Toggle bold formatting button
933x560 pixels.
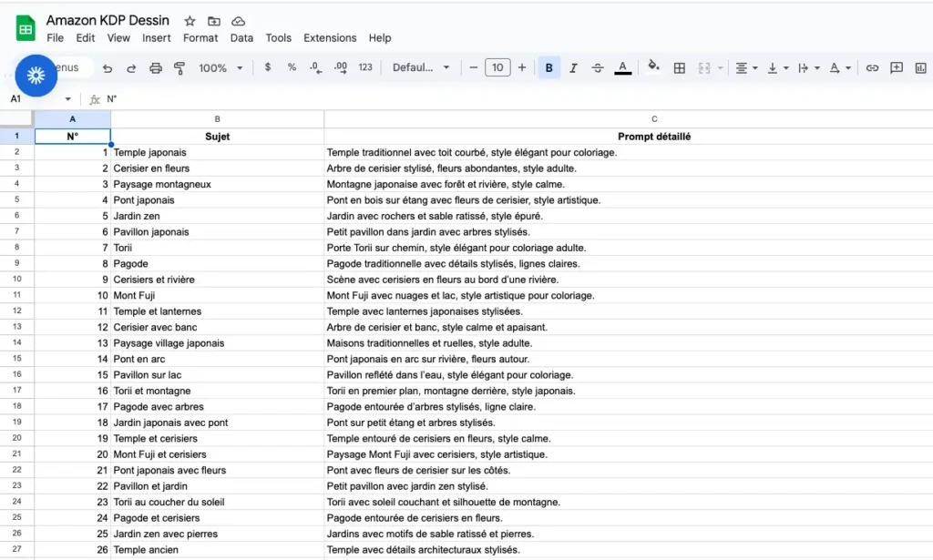pos(549,68)
